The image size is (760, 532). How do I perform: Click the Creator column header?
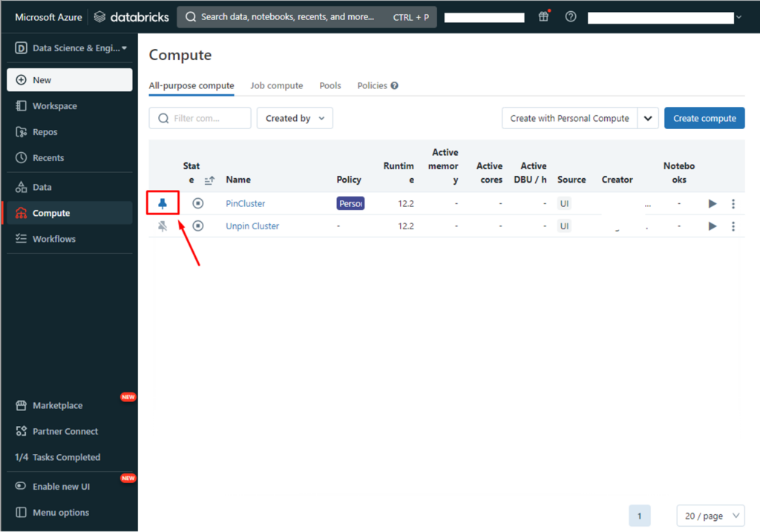click(617, 180)
